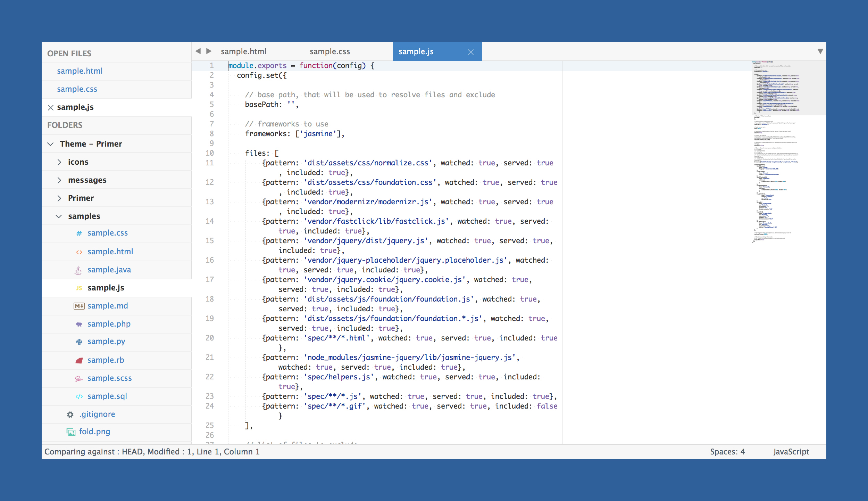Click the Ruby icon beside sample.rb

pyautogui.click(x=79, y=360)
